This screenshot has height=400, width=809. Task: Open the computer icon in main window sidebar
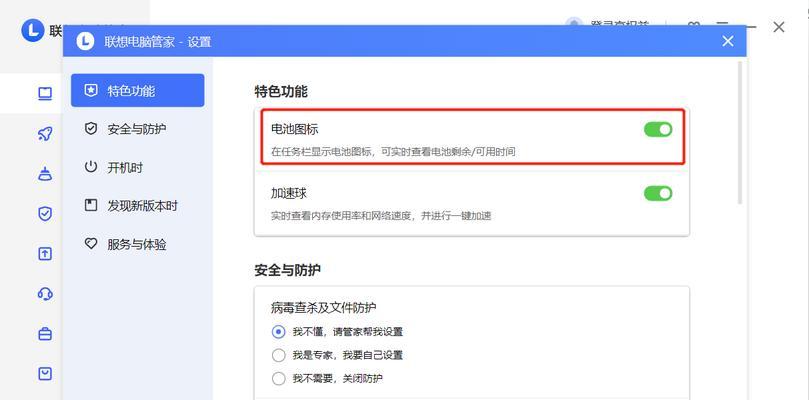coord(45,93)
